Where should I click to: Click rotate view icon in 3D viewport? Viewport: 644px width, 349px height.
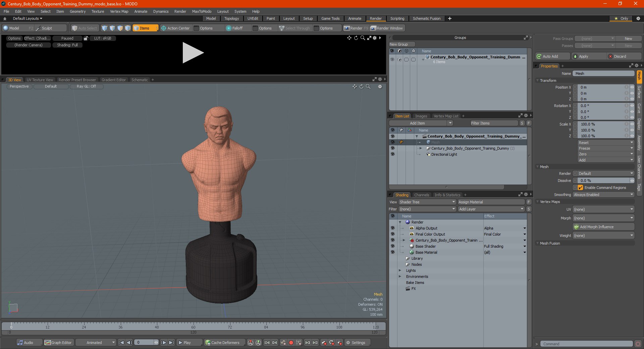coord(361,87)
